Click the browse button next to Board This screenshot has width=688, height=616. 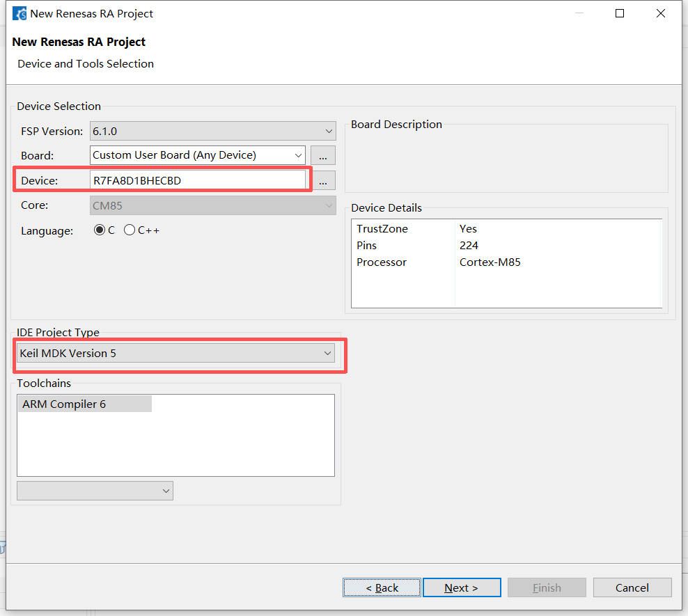323,155
